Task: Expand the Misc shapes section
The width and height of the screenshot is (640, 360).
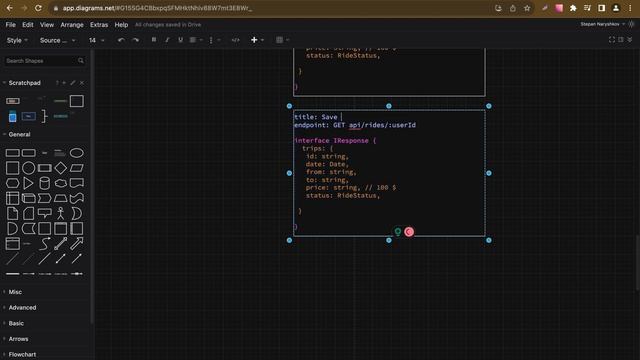Action: pos(15,292)
